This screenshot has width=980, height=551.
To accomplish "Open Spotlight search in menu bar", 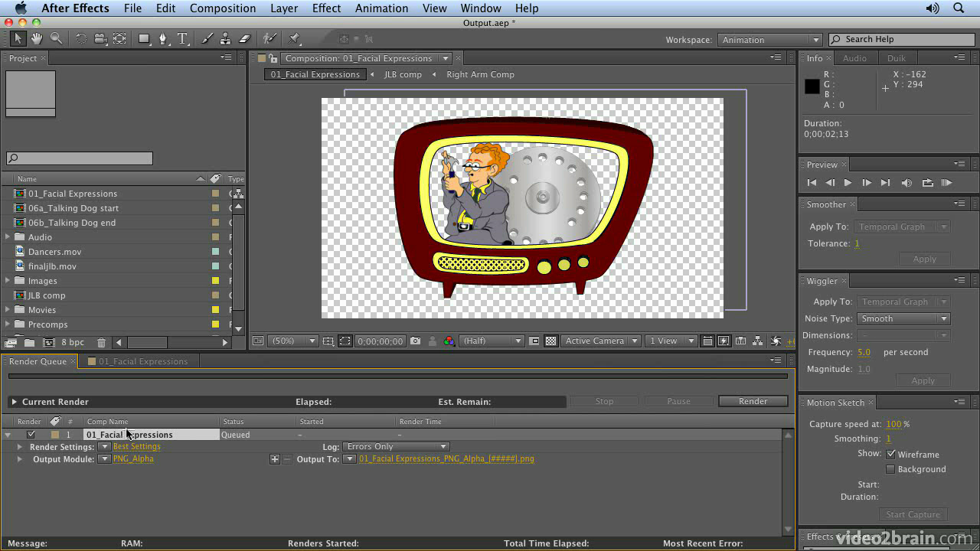I will 959,8.
